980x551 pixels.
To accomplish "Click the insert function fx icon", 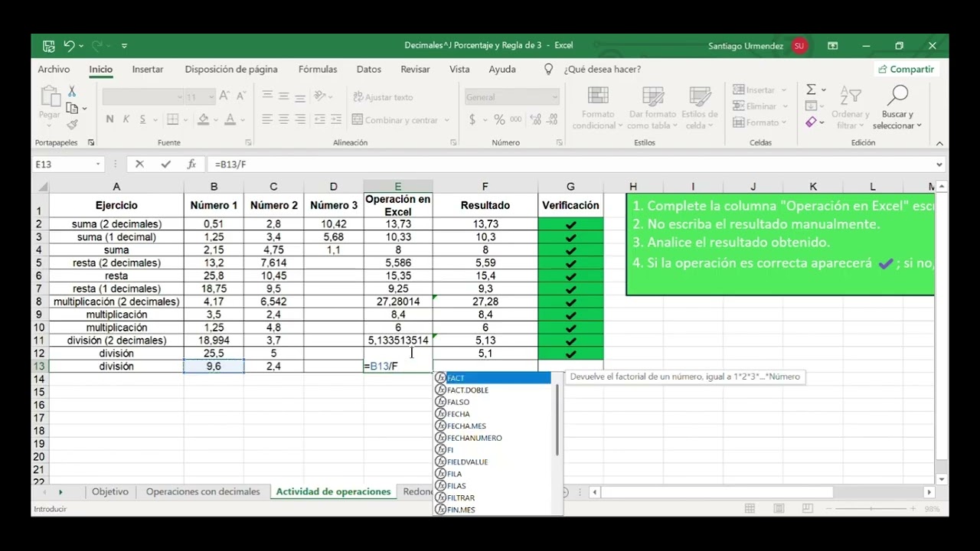I will 192,164.
